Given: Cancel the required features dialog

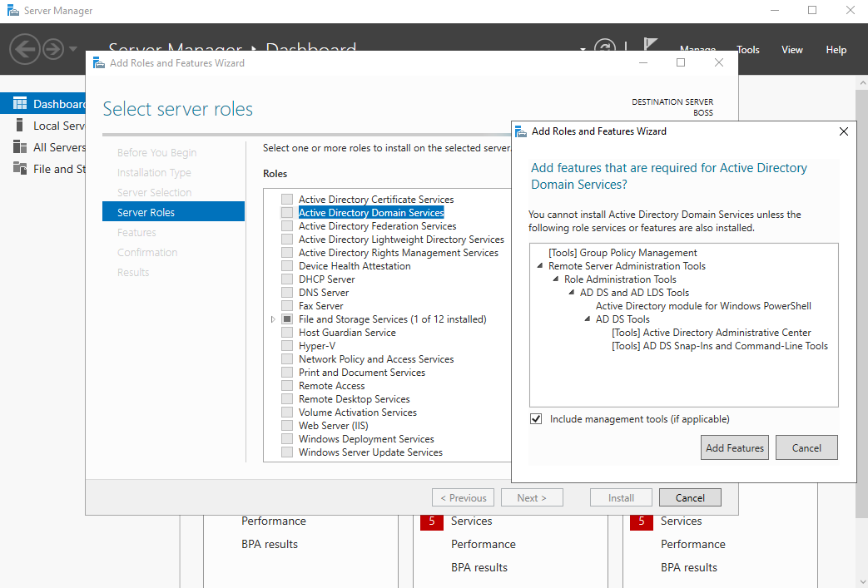Looking at the screenshot, I should (806, 447).
